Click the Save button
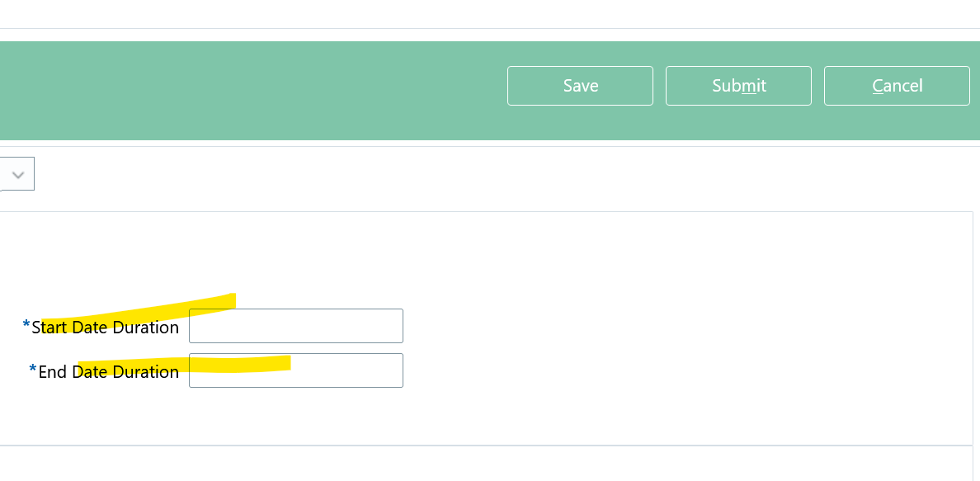The width and height of the screenshot is (980, 481). [x=580, y=85]
